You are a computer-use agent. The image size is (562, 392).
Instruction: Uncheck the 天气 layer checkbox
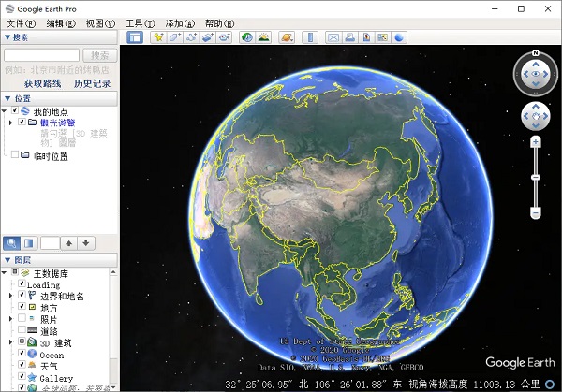[22, 365]
